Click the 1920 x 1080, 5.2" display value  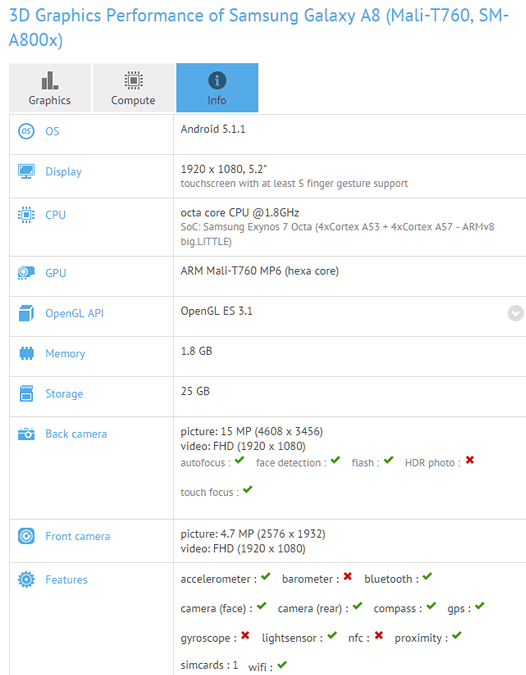[x=224, y=169]
